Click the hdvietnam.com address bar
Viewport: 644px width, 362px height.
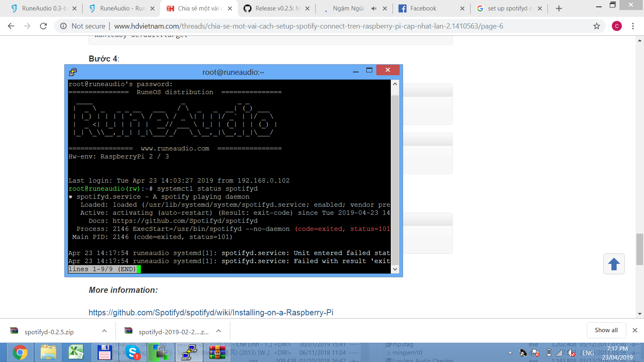(x=308, y=26)
